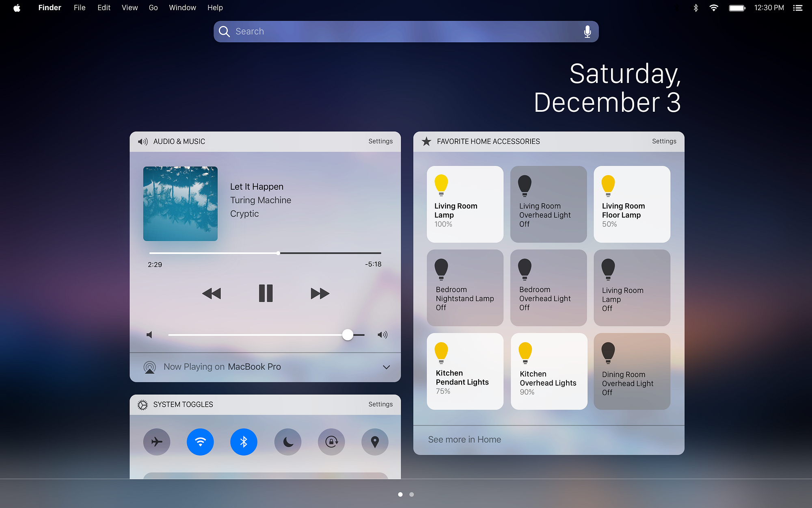This screenshot has width=812, height=508.
Task: Turn off the Wi-Fi system toggle
Action: (200, 442)
